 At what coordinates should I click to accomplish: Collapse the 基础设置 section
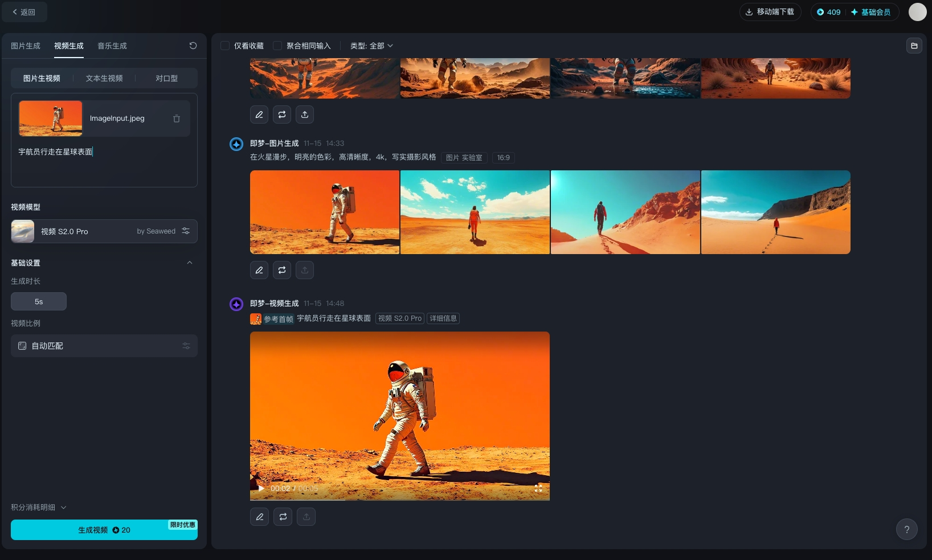coord(190,263)
